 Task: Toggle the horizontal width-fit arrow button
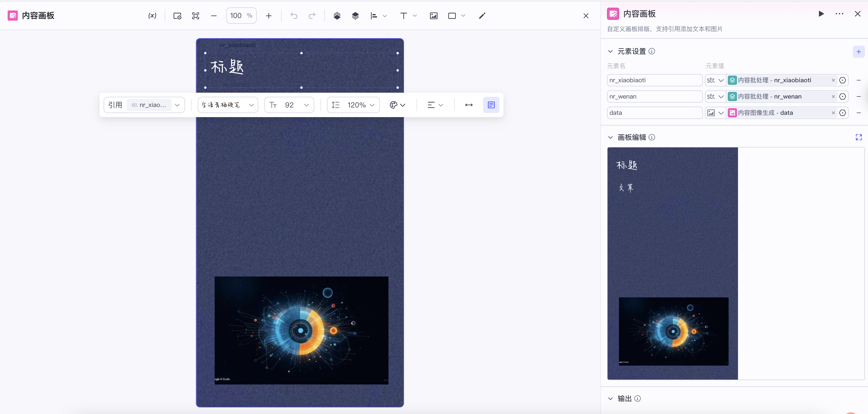point(469,105)
